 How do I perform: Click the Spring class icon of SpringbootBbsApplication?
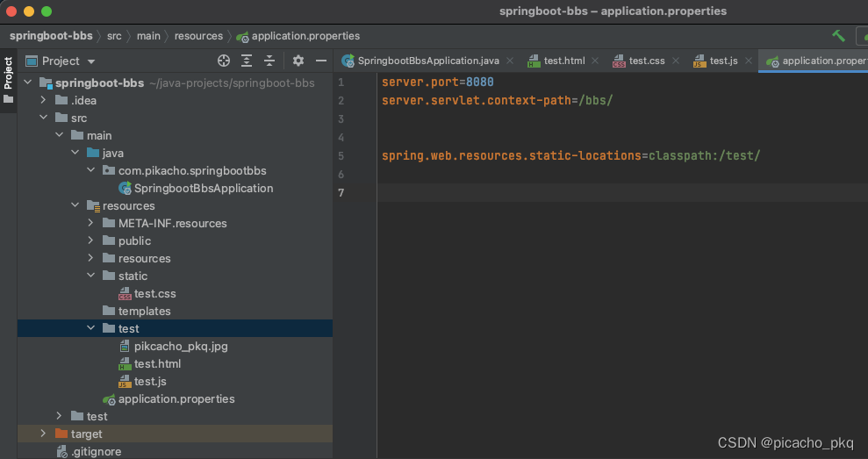[x=126, y=188]
